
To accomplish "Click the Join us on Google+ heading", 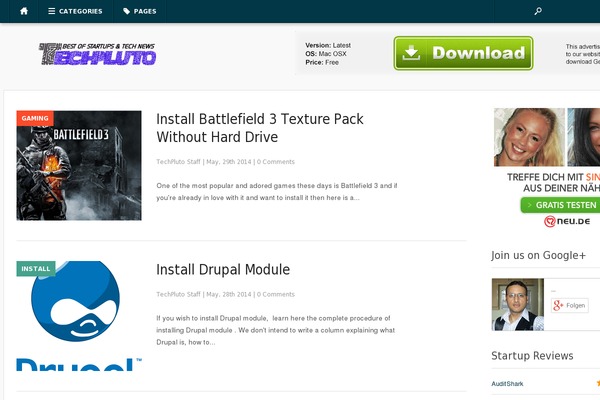I will pyautogui.click(x=538, y=255).
